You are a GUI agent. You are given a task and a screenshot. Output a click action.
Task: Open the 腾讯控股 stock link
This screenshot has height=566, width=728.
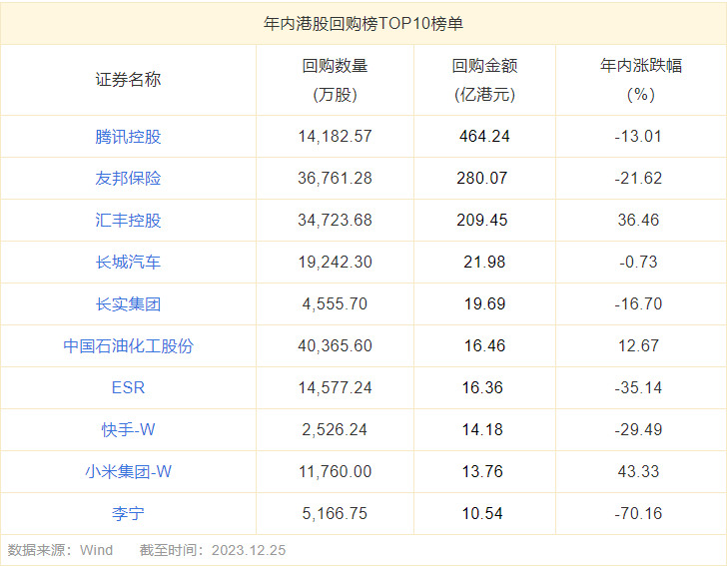click(128, 137)
